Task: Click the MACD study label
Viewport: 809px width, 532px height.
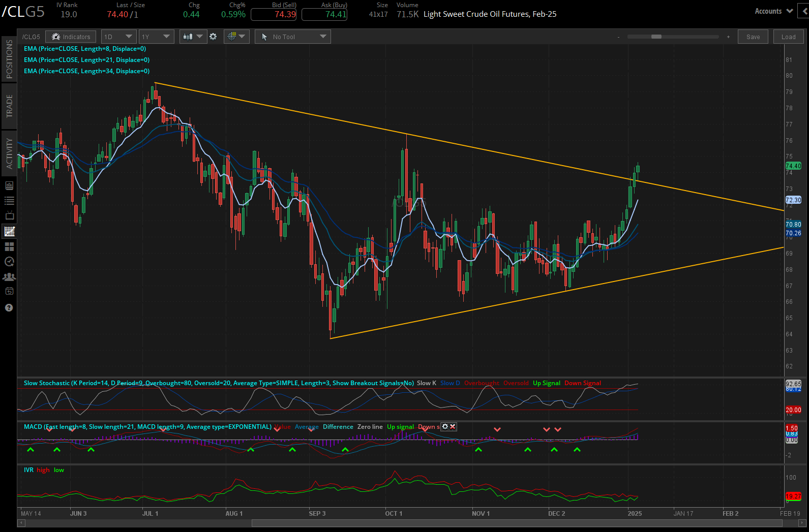Action: [147, 427]
